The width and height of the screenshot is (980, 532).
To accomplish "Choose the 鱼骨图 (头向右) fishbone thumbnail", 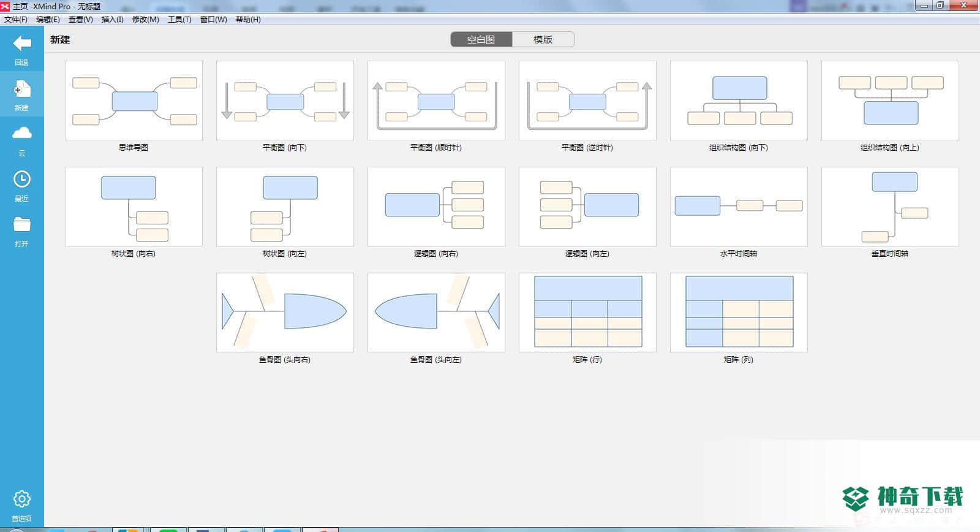I will point(285,313).
